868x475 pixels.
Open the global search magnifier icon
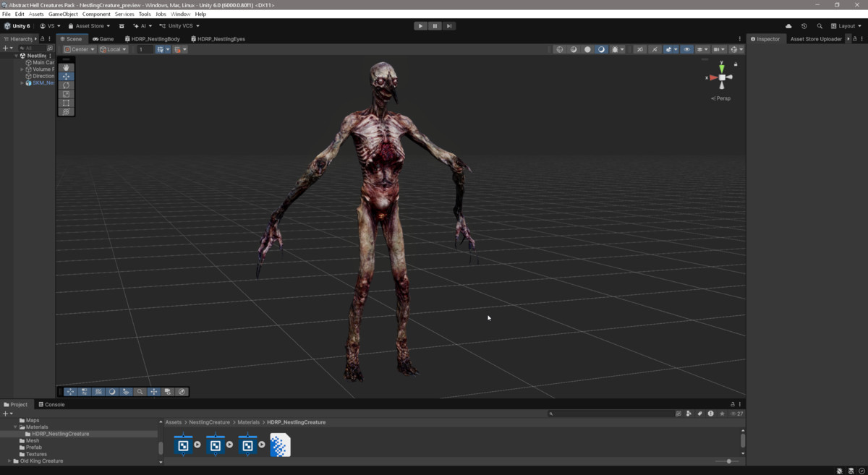pos(820,26)
